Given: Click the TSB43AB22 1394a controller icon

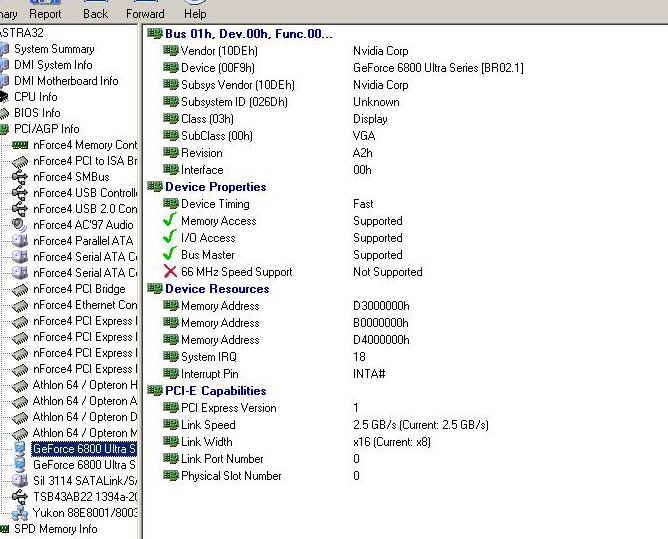Looking at the screenshot, I should (20, 497).
